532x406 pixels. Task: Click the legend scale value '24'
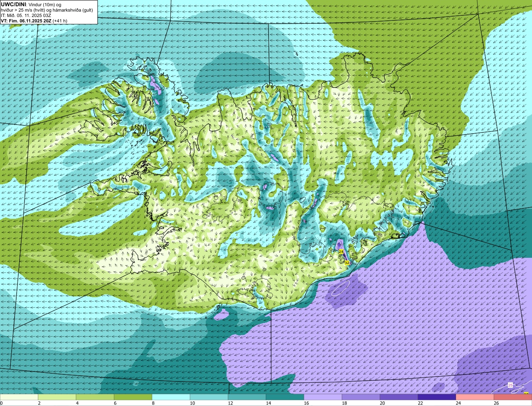point(458,403)
